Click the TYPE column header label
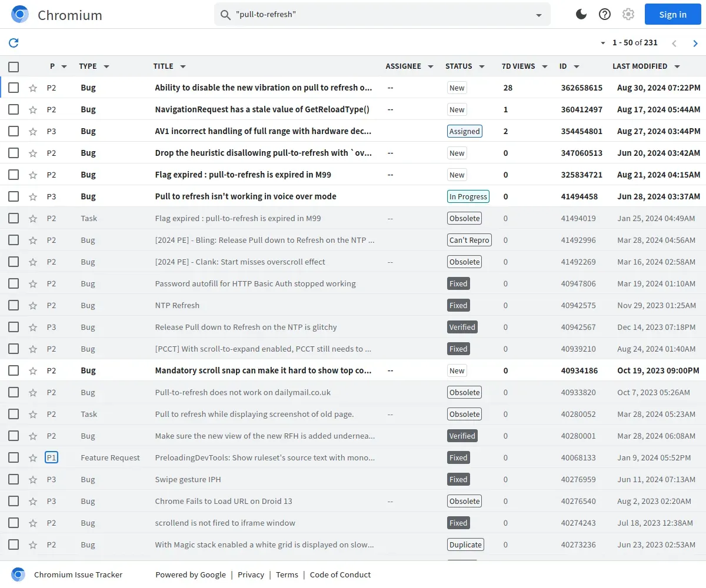Image resolution: width=706 pixels, height=588 pixels. [88, 66]
